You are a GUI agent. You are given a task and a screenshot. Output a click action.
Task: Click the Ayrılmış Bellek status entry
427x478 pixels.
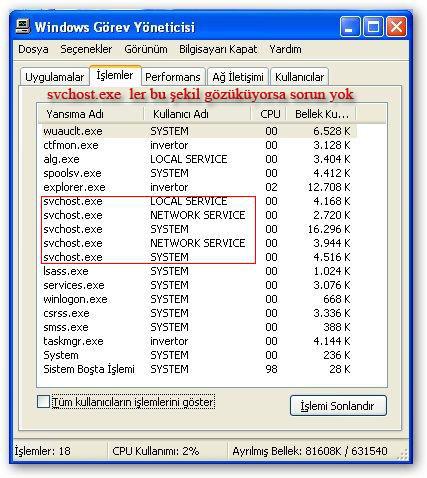[x=310, y=451]
